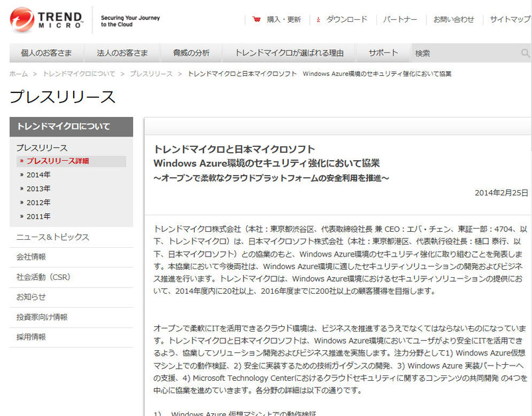
Task: Open the パートナー link in top bar
Action: pos(399,20)
